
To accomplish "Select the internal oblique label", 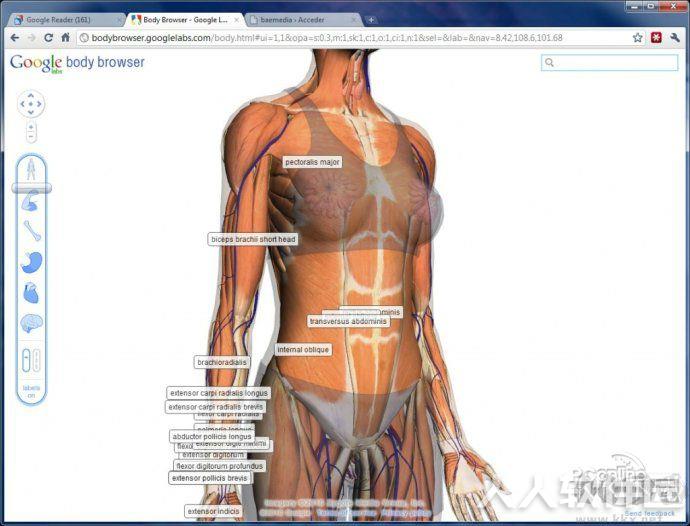I will click(x=303, y=349).
